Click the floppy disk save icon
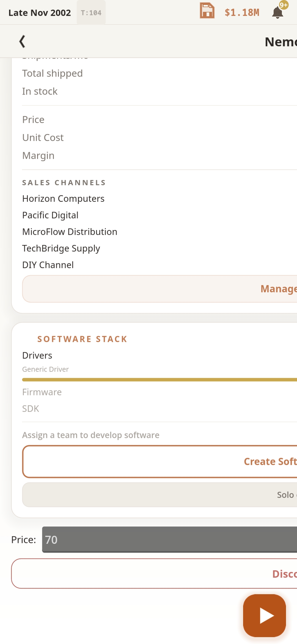Viewport: 297px width, 644px height. (207, 11)
